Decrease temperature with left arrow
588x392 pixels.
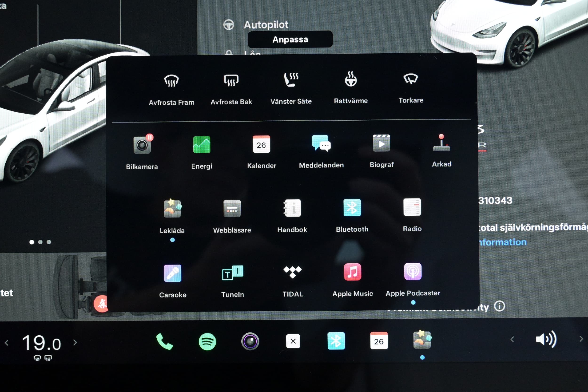(7, 343)
